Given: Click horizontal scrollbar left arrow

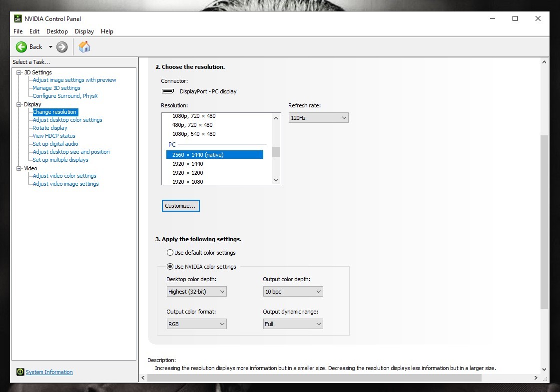Looking at the screenshot, I should (143, 378).
